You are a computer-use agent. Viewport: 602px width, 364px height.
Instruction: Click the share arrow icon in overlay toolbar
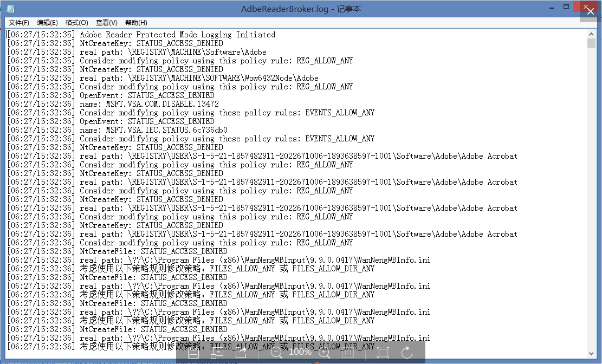(x=241, y=352)
